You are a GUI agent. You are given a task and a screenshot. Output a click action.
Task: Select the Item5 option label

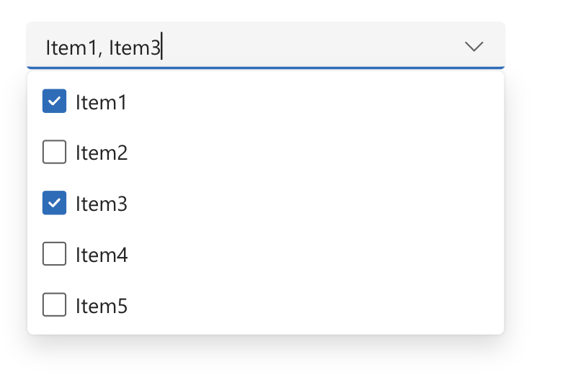[101, 306]
